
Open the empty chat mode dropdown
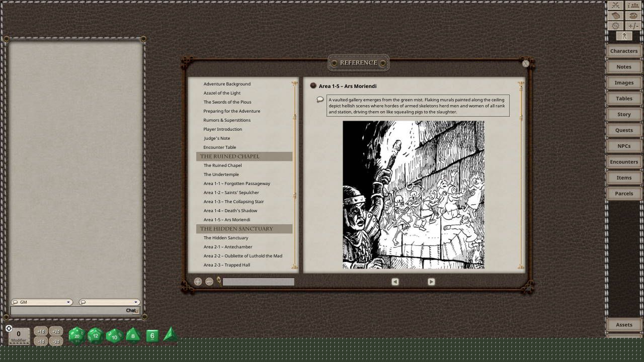(109, 302)
